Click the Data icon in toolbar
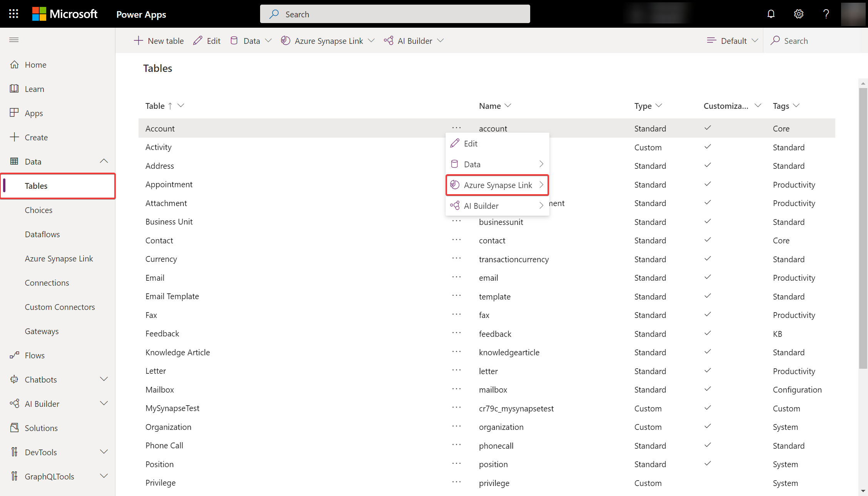The image size is (868, 496). 235,40
